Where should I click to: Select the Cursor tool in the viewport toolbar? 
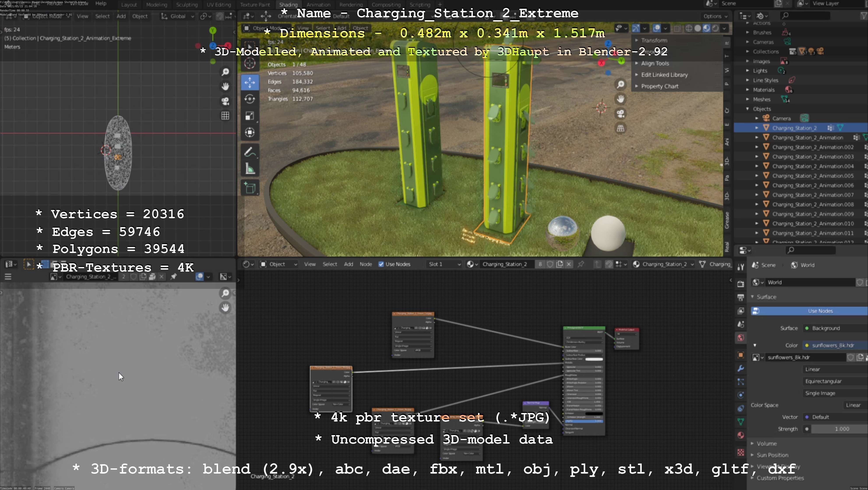pyautogui.click(x=250, y=63)
